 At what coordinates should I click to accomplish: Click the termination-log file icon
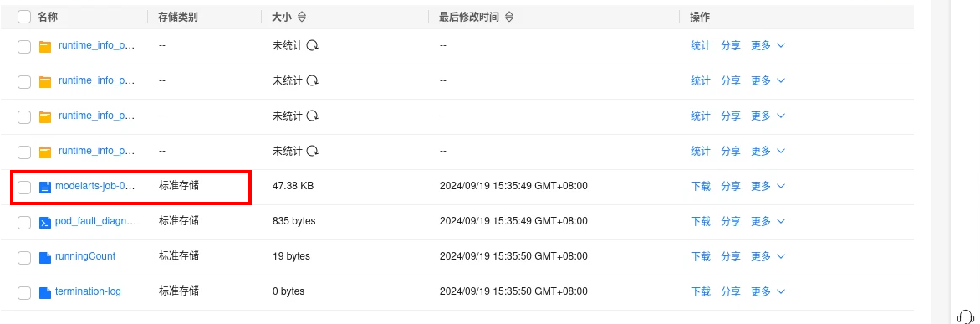tap(44, 292)
